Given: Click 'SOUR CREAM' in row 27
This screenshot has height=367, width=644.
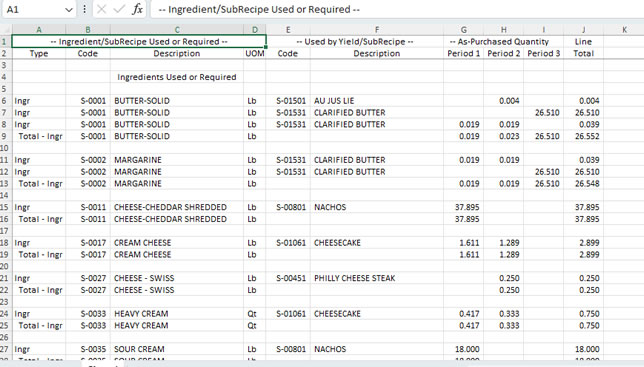Looking at the screenshot, I should tap(177, 349).
